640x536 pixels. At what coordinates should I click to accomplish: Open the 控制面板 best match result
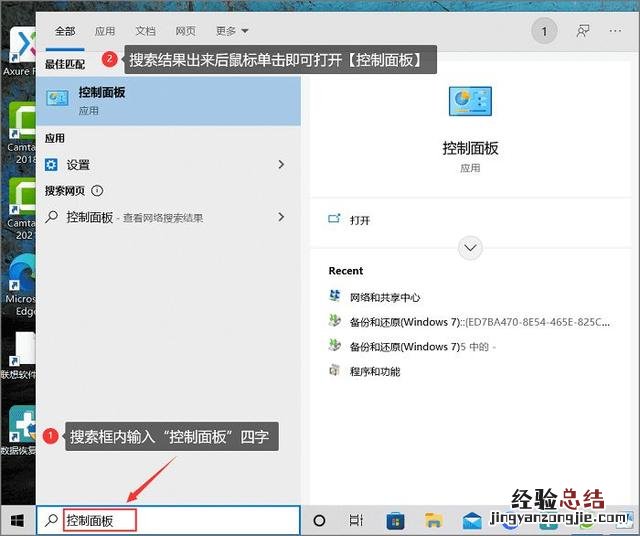pos(168,100)
